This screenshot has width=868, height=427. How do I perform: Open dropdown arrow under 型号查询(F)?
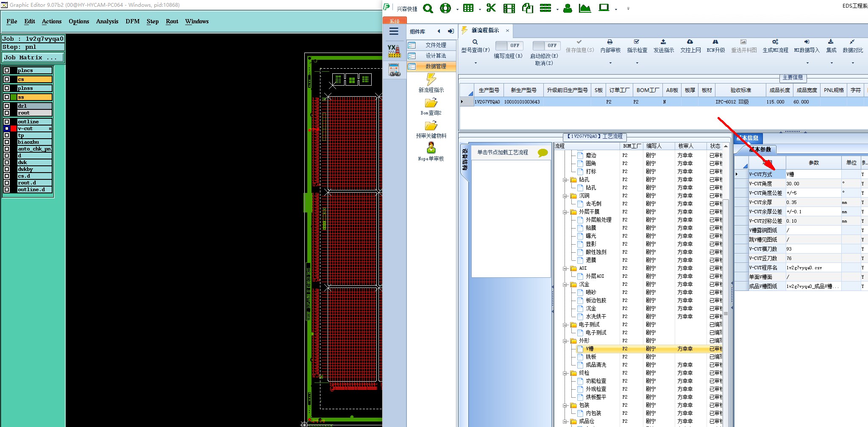coord(476,63)
